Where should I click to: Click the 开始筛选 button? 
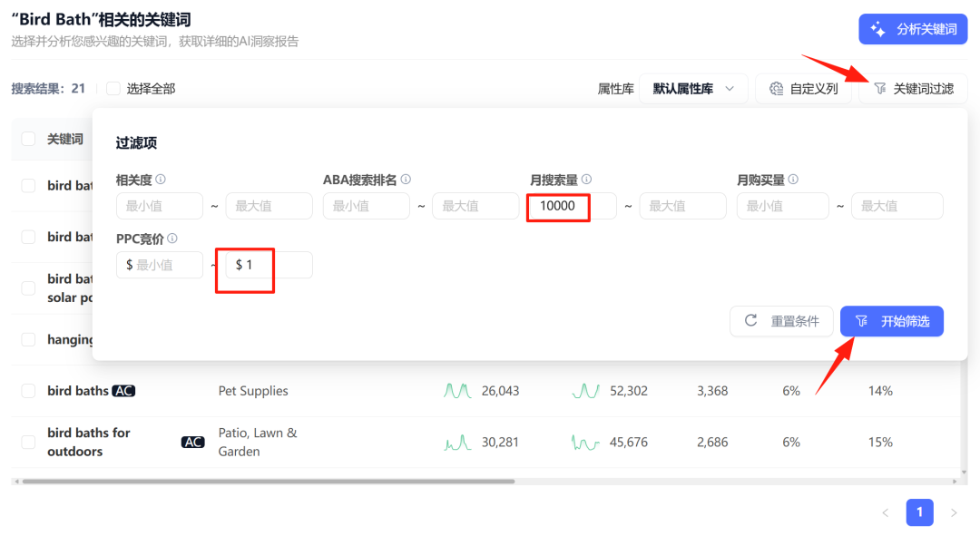point(892,321)
